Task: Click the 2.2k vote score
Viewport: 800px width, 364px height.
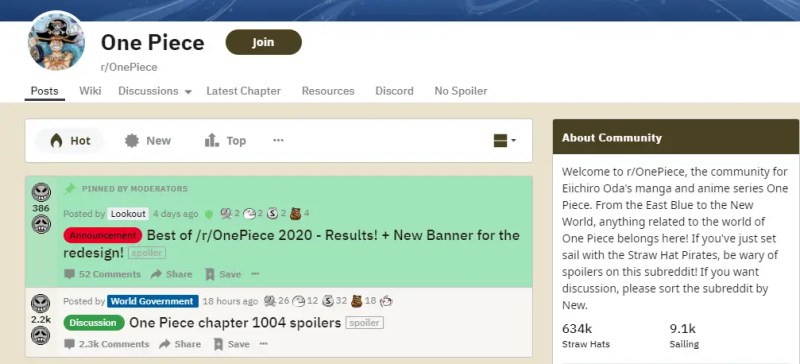Action: (x=41, y=320)
